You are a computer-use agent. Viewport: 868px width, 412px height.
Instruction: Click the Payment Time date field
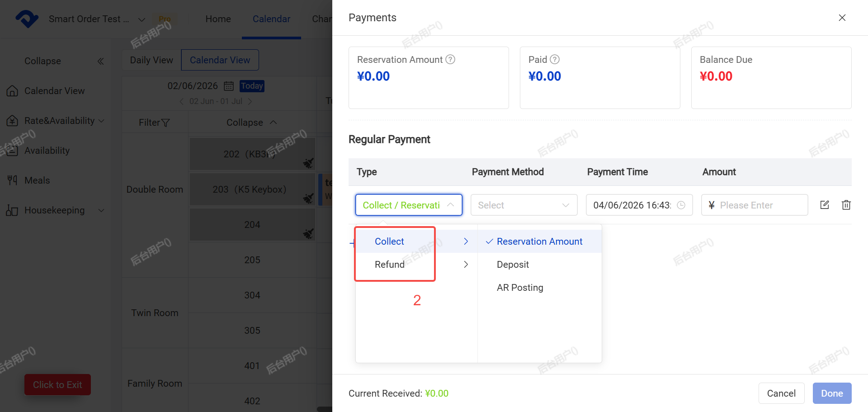tap(639, 205)
